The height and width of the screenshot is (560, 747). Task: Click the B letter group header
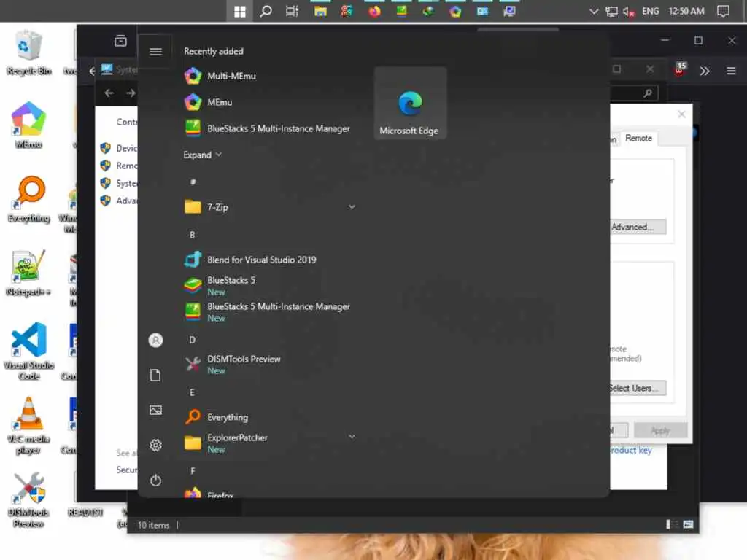tap(192, 235)
